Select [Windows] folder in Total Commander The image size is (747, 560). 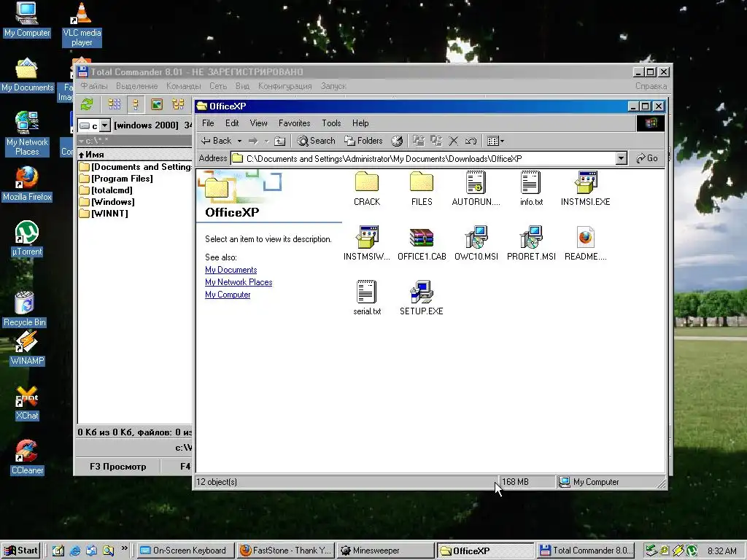(107, 202)
